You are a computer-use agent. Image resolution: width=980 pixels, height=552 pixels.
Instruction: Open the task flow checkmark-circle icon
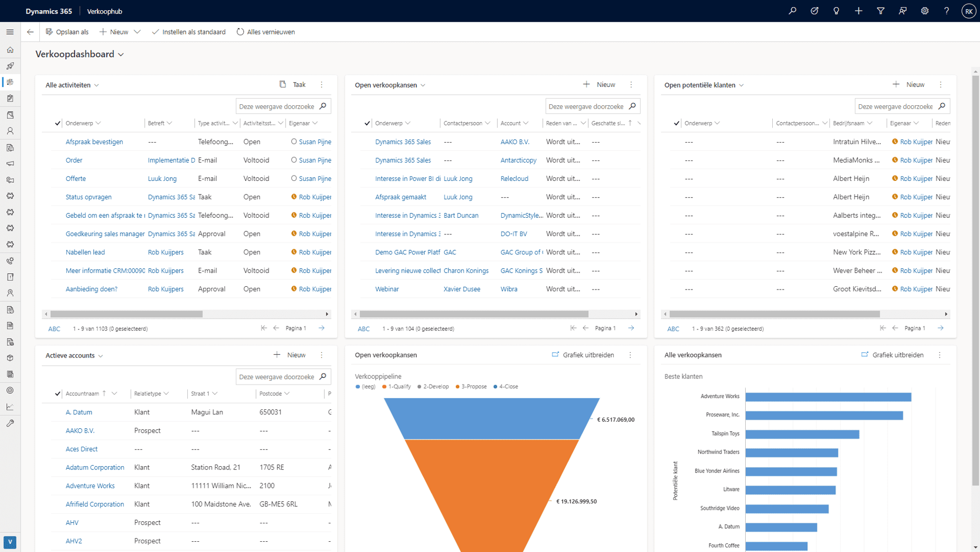pyautogui.click(x=814, y=11)
